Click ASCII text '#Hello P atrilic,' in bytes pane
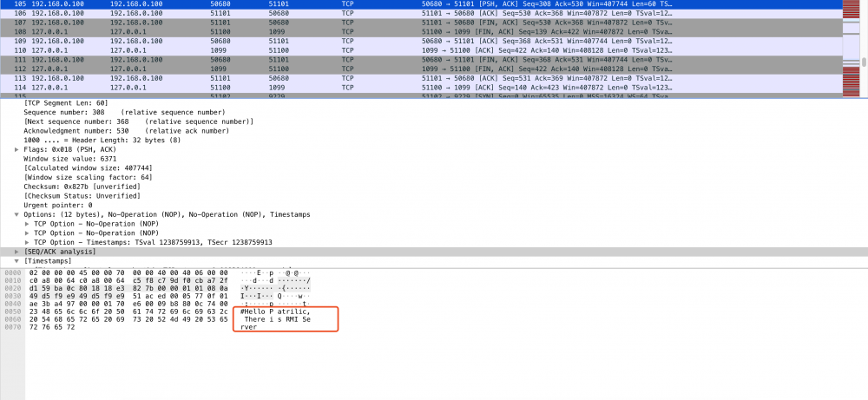The image size is (868, 400). (x=275, y=311)
